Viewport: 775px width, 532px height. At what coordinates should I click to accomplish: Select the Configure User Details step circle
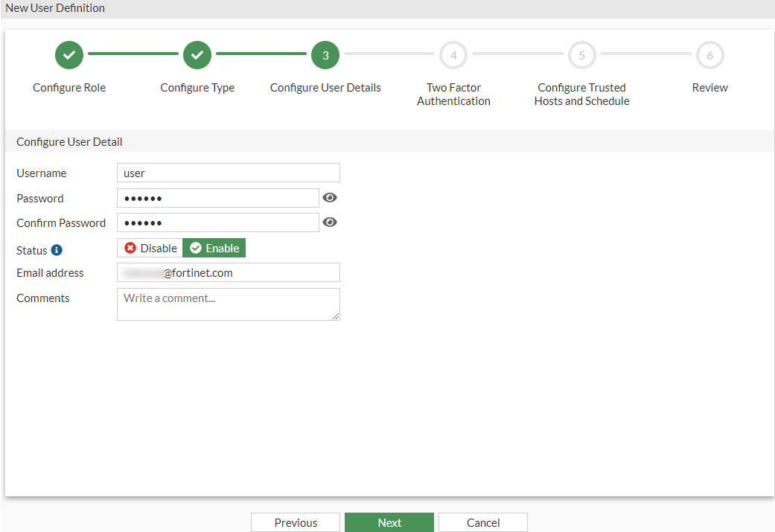point(325,54)
